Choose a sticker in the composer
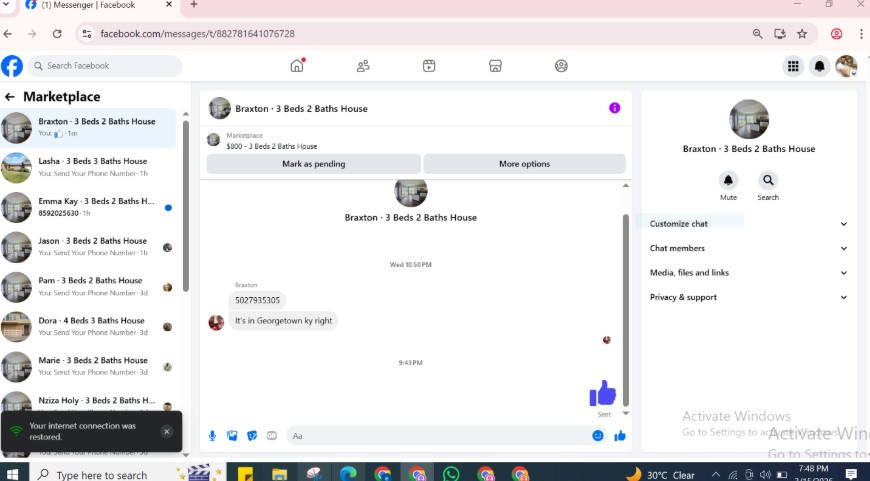 (252, 436)
